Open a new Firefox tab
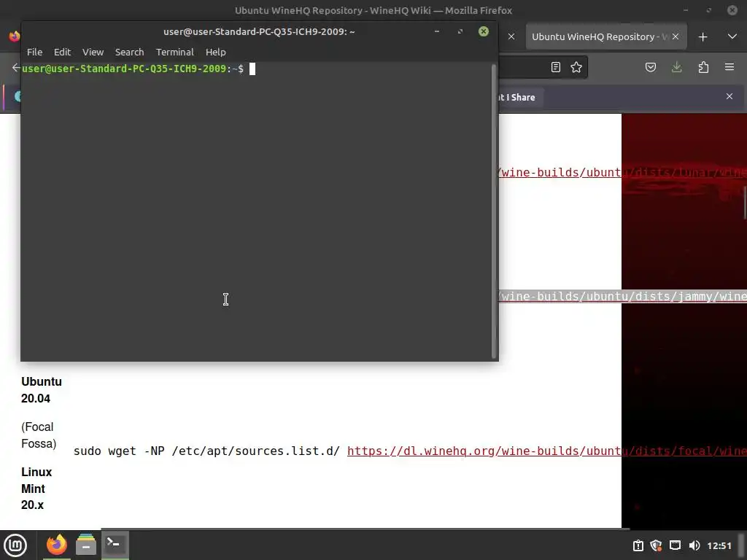Screen dimensions: 747x560 point(703,36)
